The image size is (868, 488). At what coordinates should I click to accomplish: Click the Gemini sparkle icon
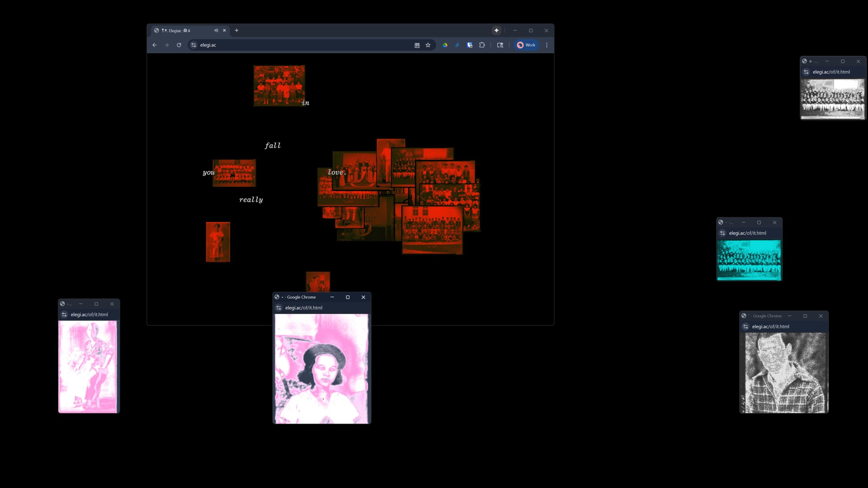pyautogui.click(x=496, y=30)
